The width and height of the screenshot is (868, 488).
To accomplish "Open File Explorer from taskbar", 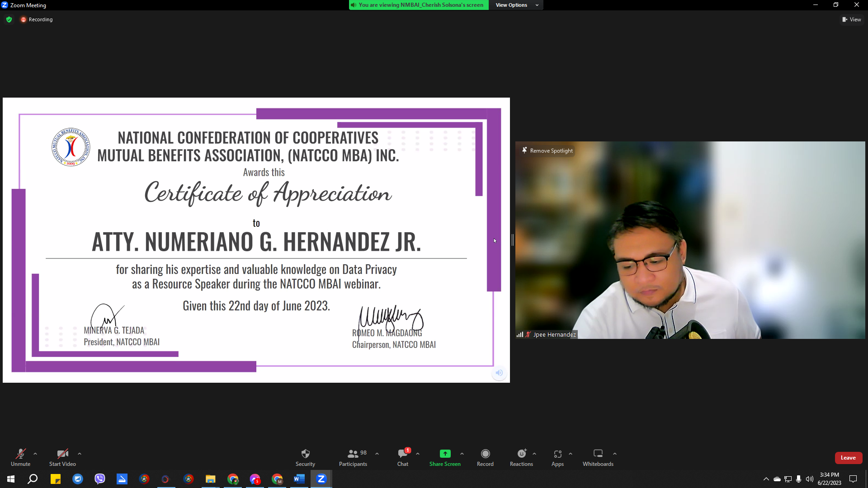I will point(211,479).
